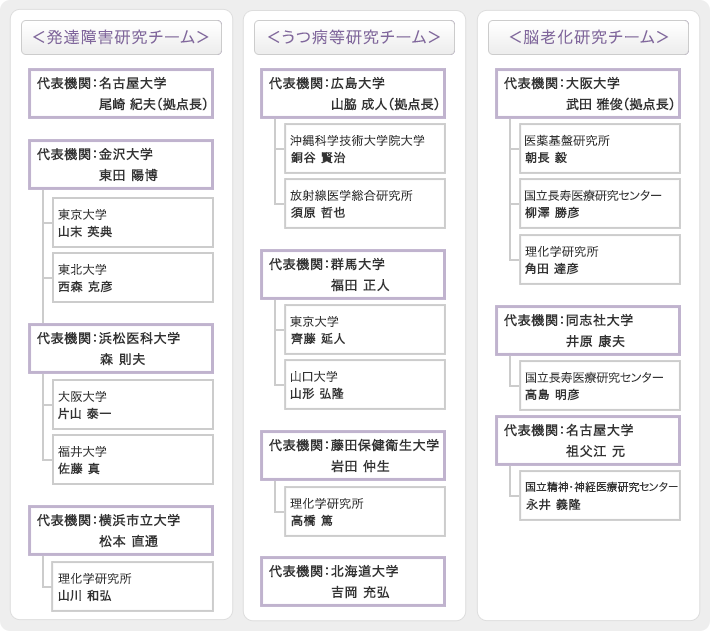
Task: Select the 横浜市立大学 松本 直通 box
Action: [x=121, y=531]
